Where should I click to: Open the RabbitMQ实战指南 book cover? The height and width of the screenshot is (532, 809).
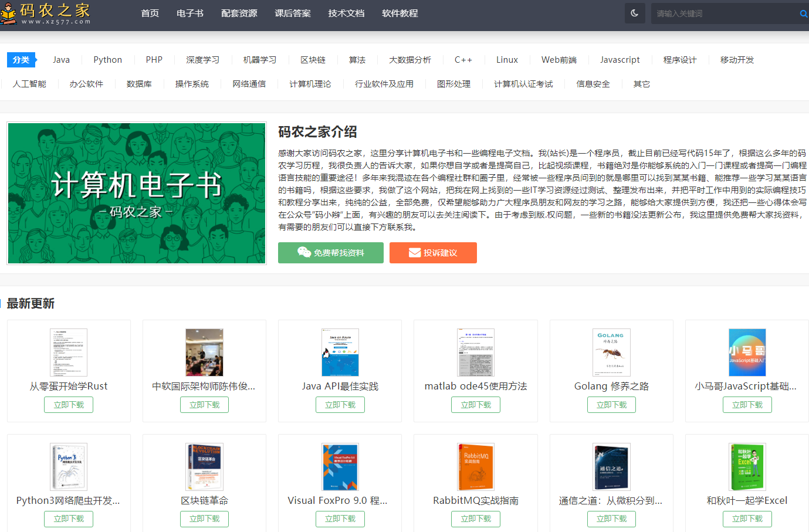click(476, 466)
